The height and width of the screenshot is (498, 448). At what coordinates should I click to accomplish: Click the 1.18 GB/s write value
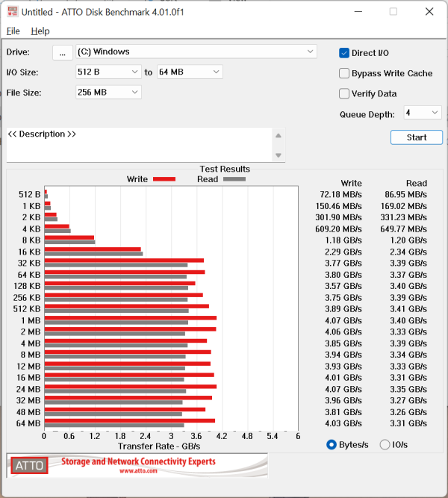pyautogui.click(x=343, y=240)
